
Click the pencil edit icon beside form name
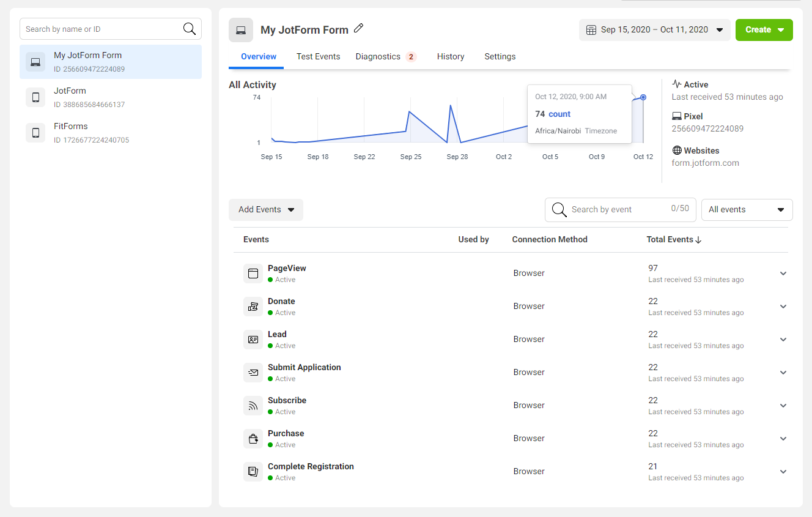(x=359, y=28)
